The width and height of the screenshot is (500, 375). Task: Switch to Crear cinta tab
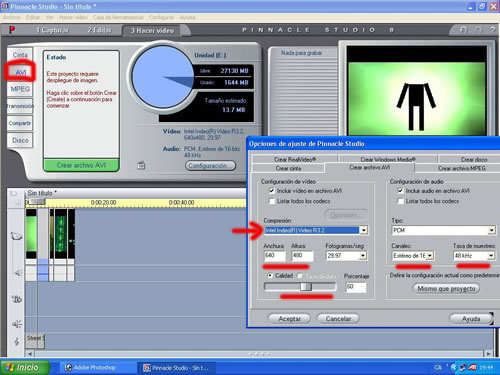tap(288, 168)
